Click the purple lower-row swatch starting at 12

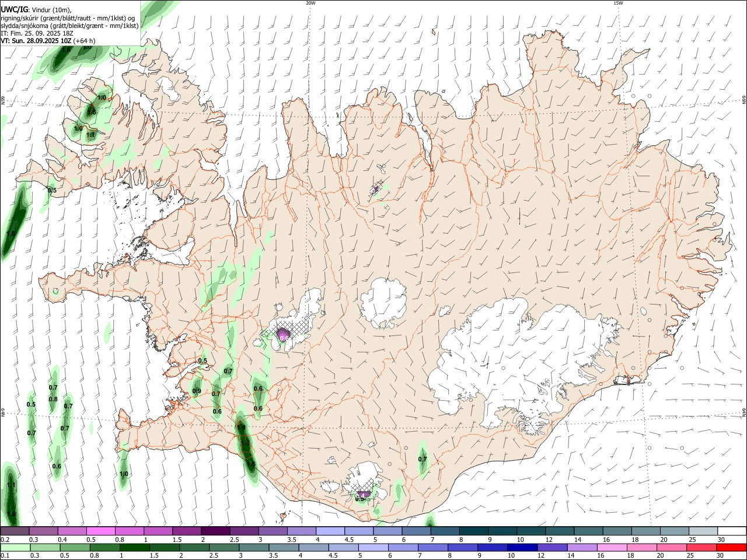click(552, 547)
